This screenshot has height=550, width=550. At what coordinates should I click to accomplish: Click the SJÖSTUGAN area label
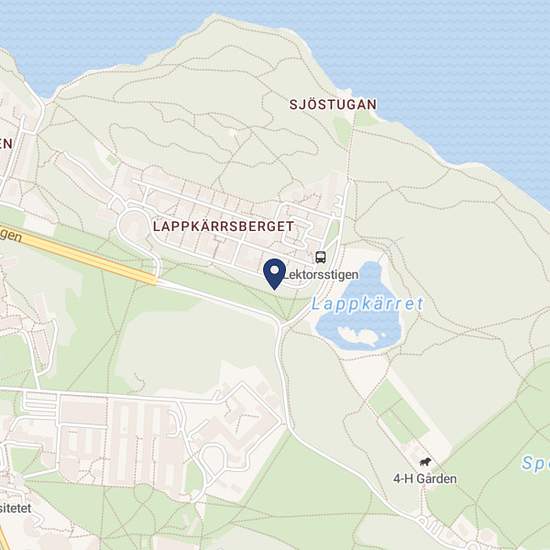[x=333, y=105]
